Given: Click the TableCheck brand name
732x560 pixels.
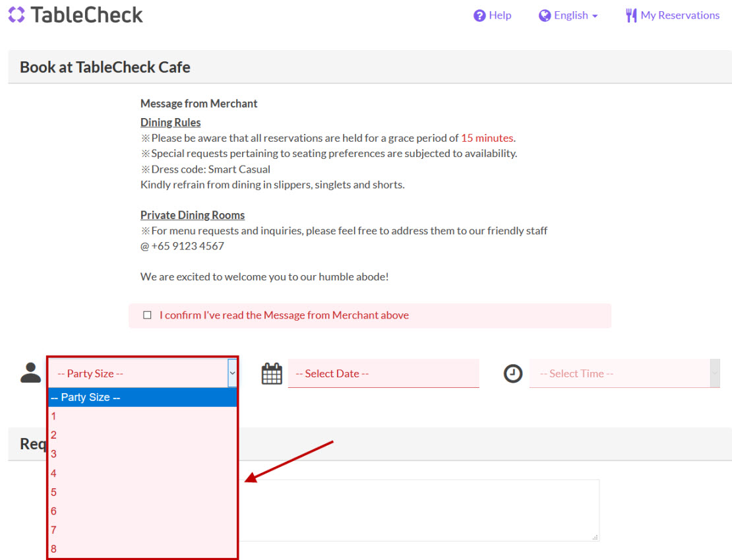Looking at the screenshot, I should [x=87, y=15].
